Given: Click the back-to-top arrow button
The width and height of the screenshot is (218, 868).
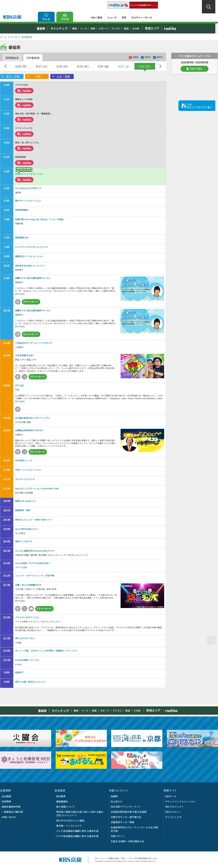Looking at the screenshot, I should click(x=211, y=640).
